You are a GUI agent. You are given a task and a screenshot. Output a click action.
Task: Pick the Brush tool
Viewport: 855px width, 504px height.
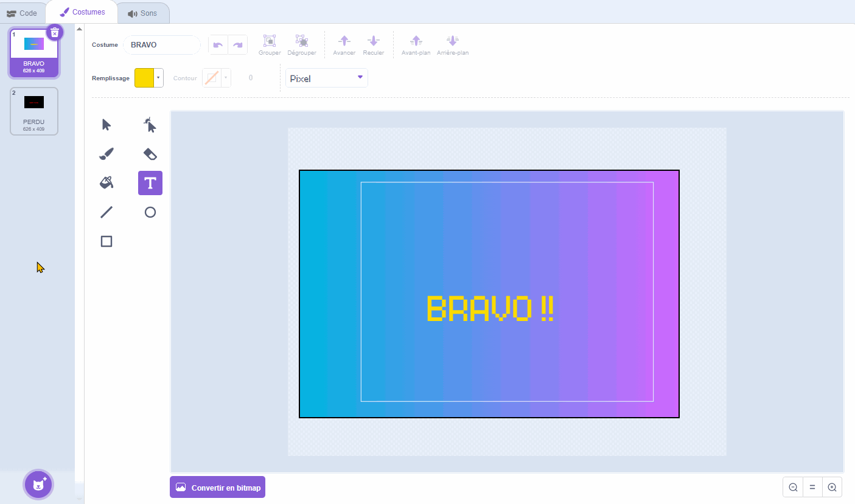106,154
